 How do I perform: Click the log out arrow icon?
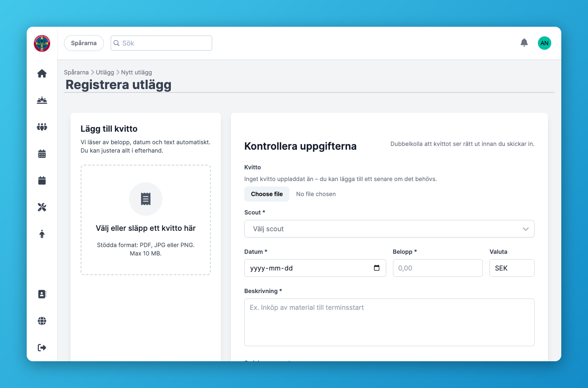click(42, 348)
